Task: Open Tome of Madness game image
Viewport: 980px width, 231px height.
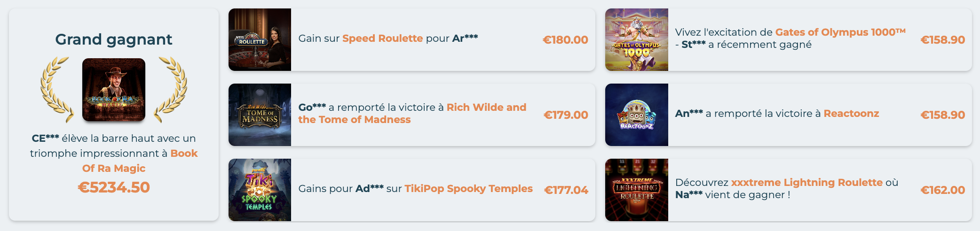Action: [260, 115]
